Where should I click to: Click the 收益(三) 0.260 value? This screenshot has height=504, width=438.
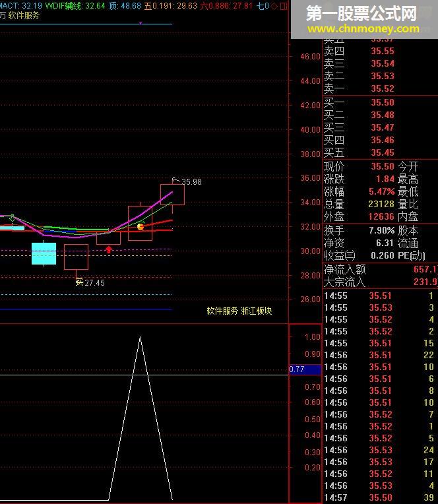pos(383,255)
